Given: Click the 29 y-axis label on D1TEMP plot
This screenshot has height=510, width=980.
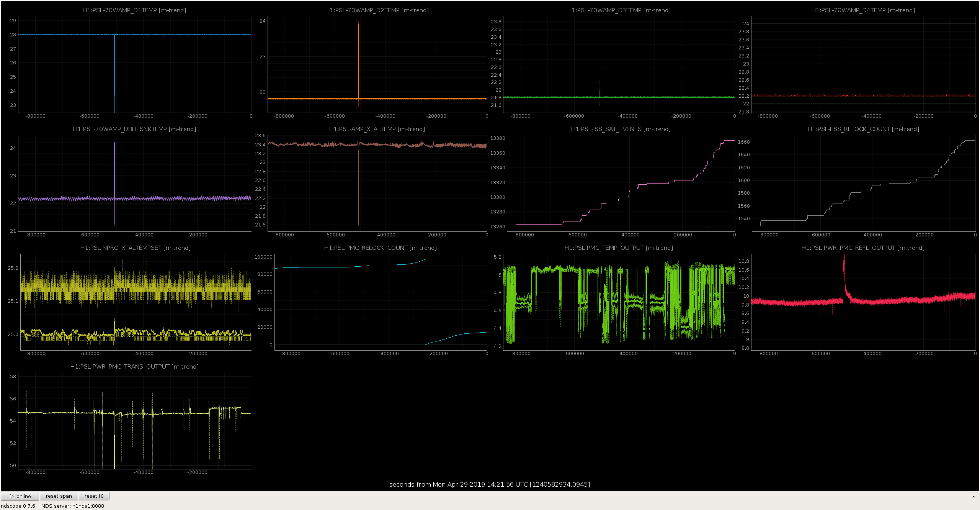Looking at the screenshot, I should (13, 21).
